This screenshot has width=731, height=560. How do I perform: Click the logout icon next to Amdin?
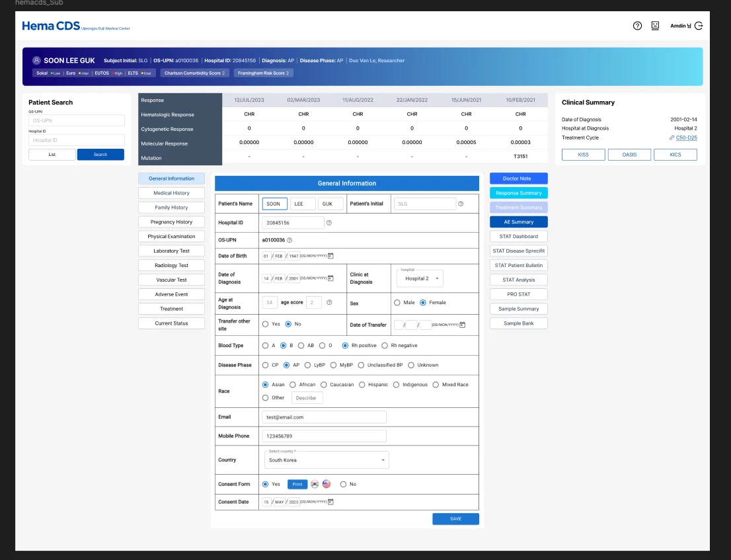(698, 26)
